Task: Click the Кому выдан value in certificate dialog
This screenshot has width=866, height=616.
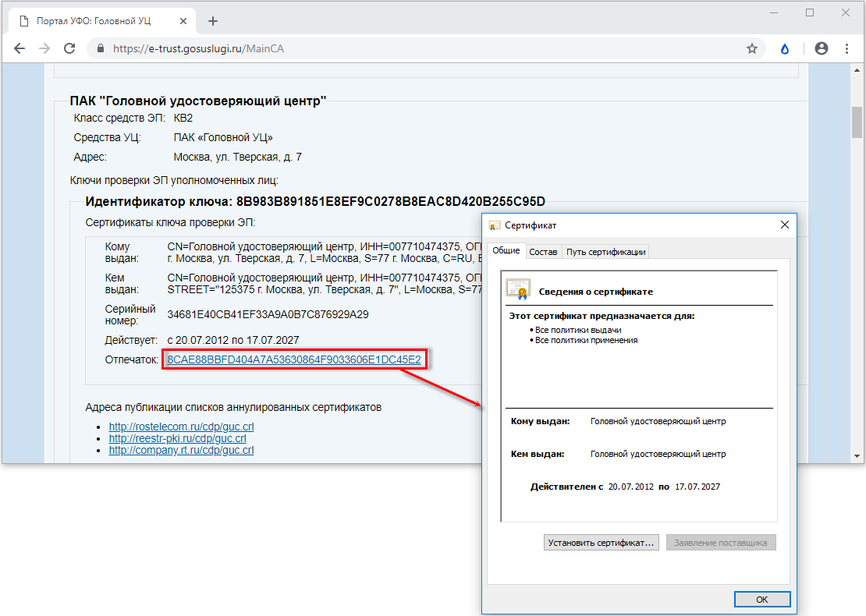Action: [x=658, y=421]
